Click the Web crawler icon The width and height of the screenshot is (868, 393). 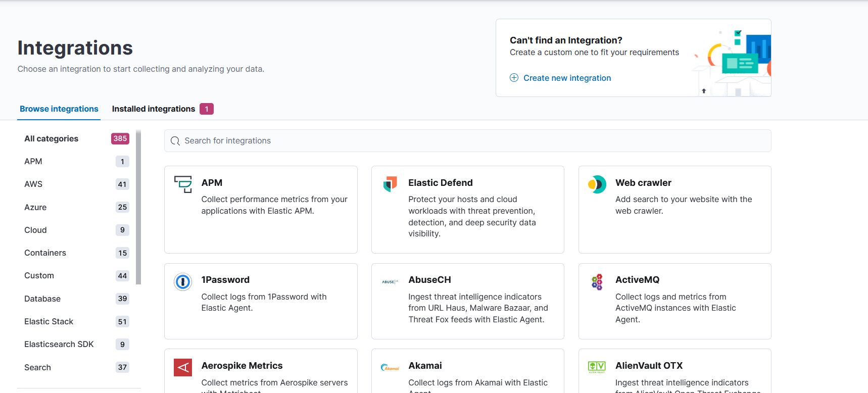pyautogui.click(x=597, y=184)
